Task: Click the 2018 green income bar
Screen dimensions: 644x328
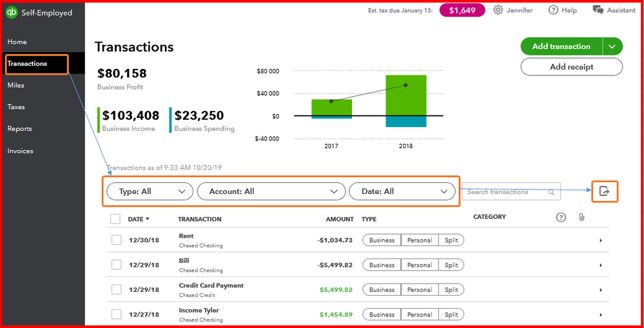Action: click(x=405, y=95)
